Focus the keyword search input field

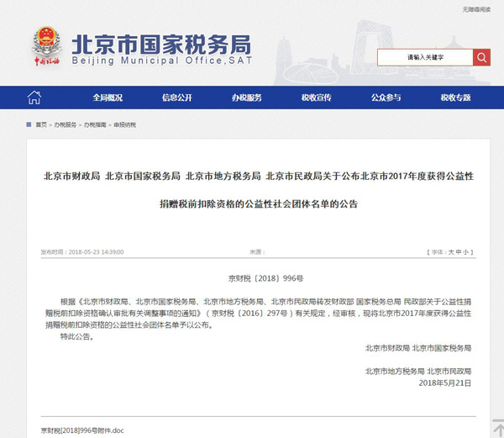pyautogui.click(x=425, y=57)
